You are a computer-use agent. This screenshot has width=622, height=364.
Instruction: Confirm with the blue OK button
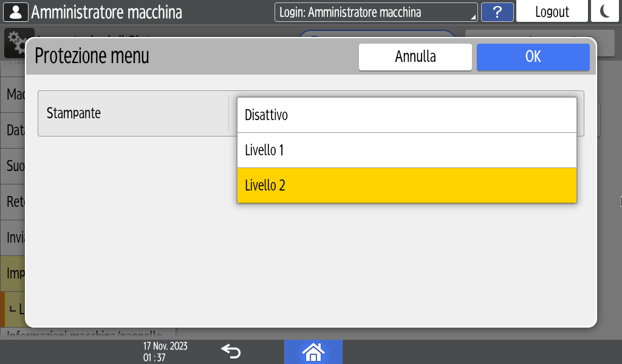coord(533,57)
